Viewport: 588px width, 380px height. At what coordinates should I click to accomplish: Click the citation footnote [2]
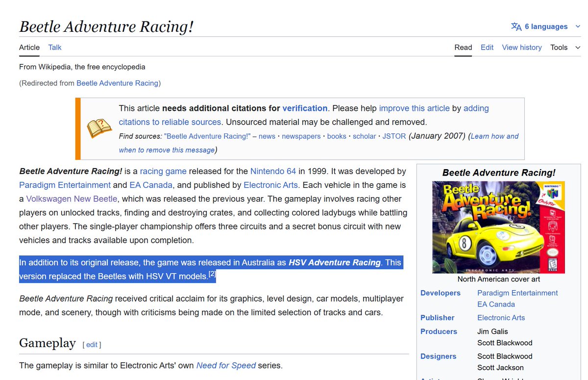coord(212,275)
